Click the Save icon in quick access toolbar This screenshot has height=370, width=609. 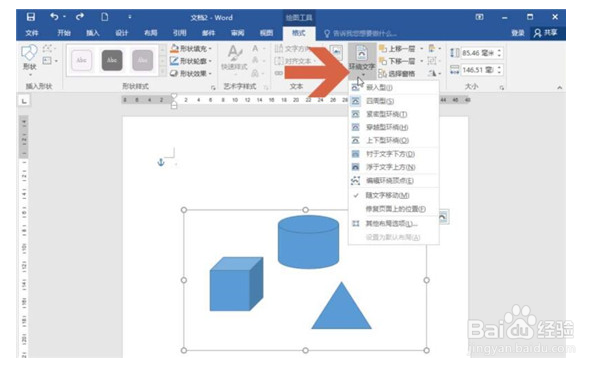31,17
